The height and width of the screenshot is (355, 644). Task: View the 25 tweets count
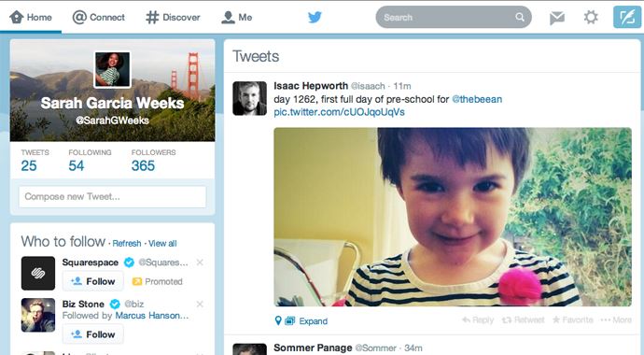29,166
